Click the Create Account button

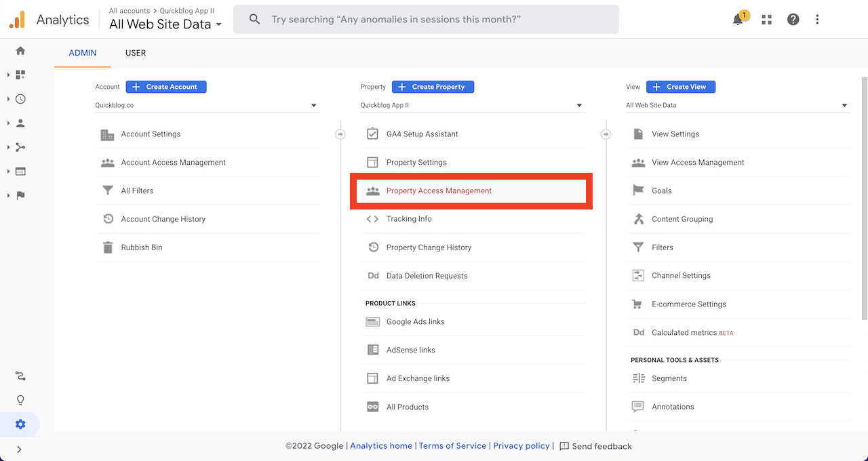166,87
